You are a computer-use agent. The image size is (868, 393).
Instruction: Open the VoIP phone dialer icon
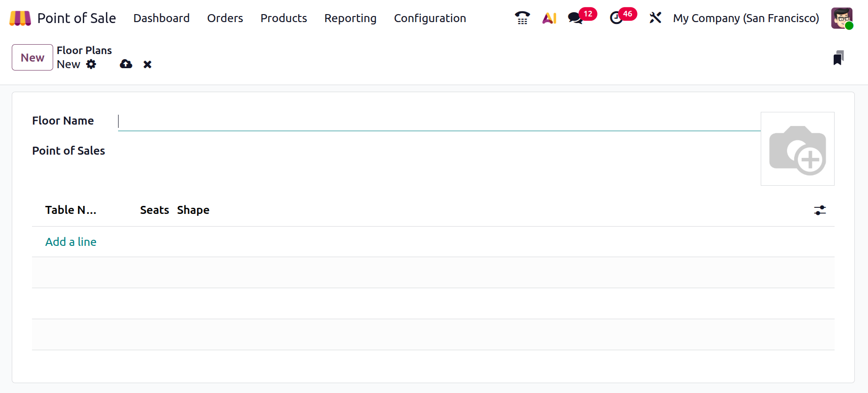[522, 18]
